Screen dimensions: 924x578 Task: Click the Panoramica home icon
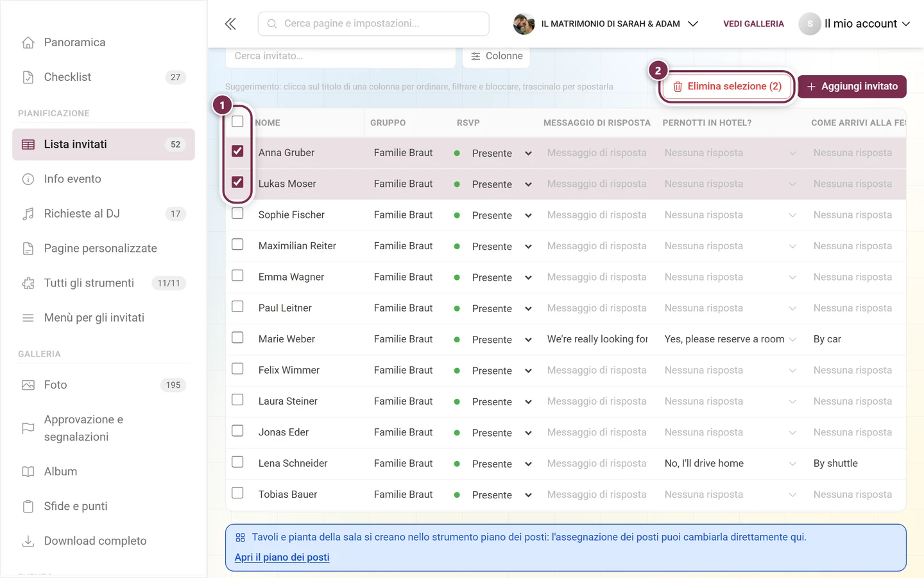point(28,42)
